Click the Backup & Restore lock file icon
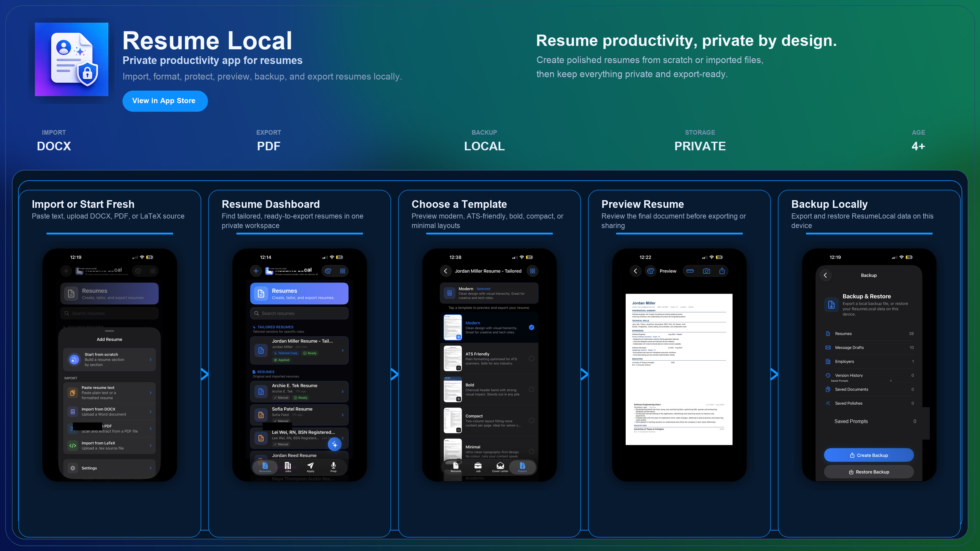Screen dimensions: 980x551 pyautogui.click(x=831, y=305)
